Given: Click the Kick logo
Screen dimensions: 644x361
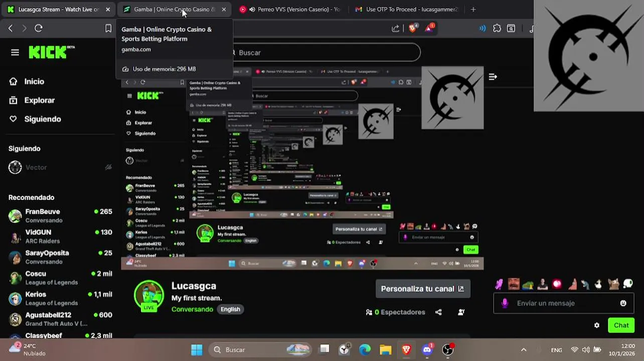Looking at the screenshot, I should tap(51, 52).
